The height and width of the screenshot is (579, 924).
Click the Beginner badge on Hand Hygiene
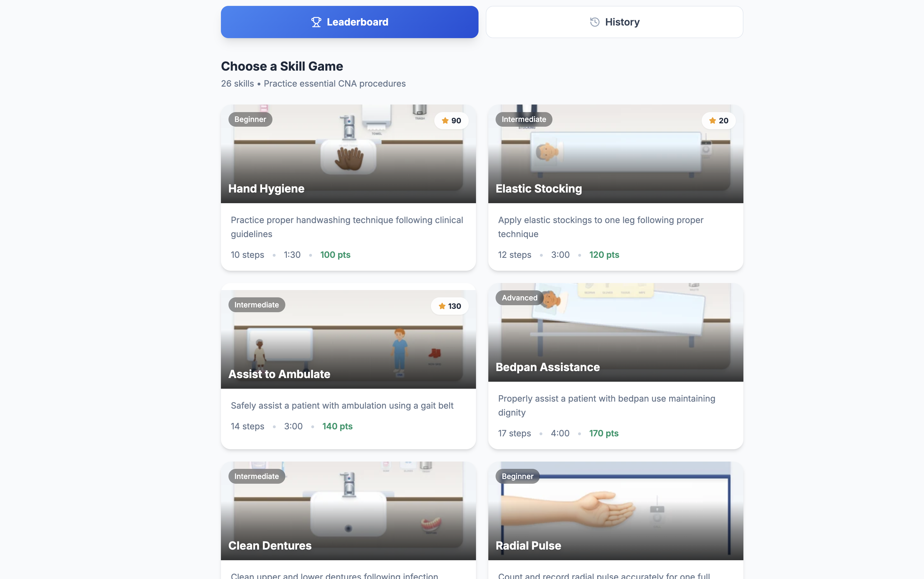(250, 119)
